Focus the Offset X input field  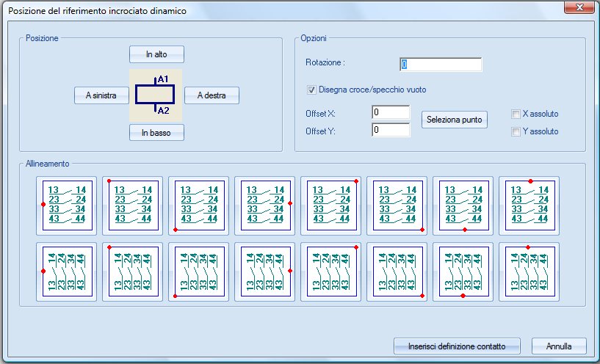pos(391,112)
